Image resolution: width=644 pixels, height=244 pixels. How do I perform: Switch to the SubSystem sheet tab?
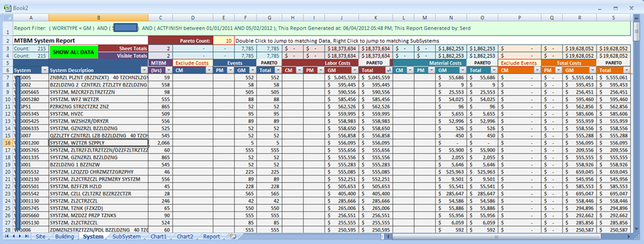coord(126,236)
